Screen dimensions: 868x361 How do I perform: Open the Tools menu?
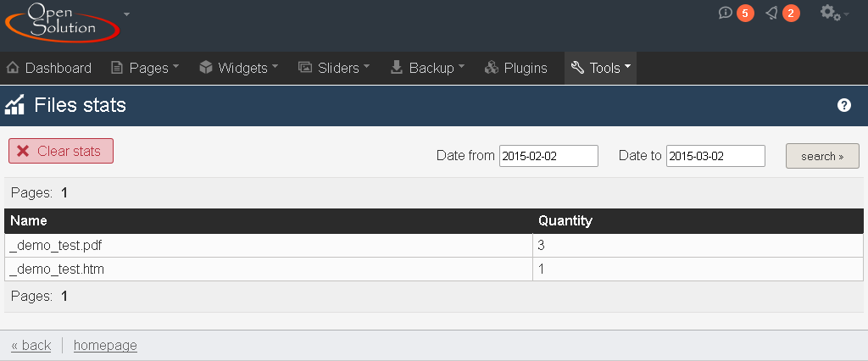601,68
